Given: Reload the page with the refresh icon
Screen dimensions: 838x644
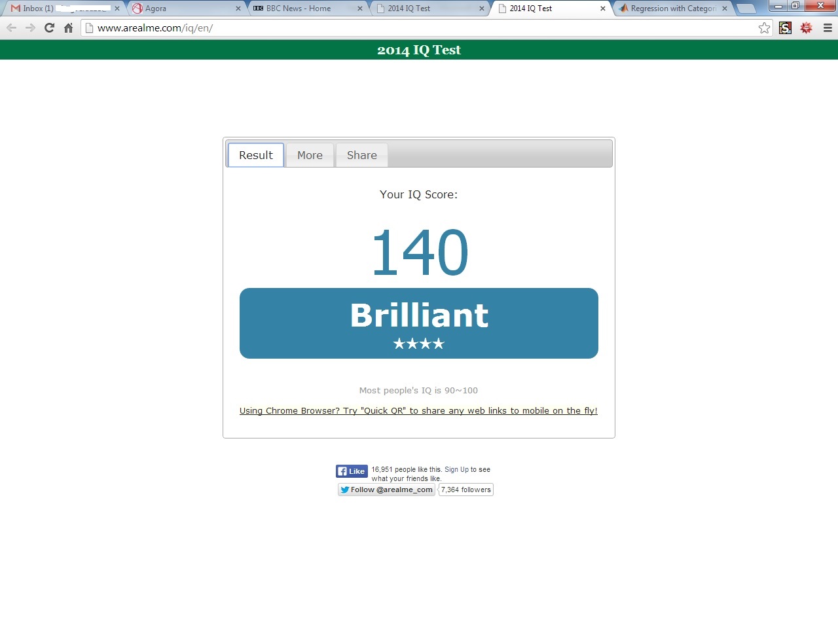Looking at the screenshot, I should click(48, 27).
